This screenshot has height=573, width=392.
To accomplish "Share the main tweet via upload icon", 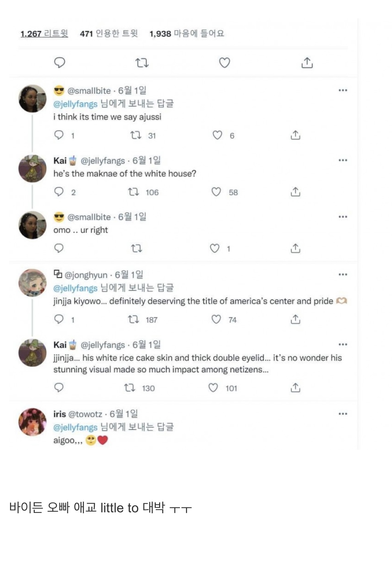I will (x=307, y=63).
